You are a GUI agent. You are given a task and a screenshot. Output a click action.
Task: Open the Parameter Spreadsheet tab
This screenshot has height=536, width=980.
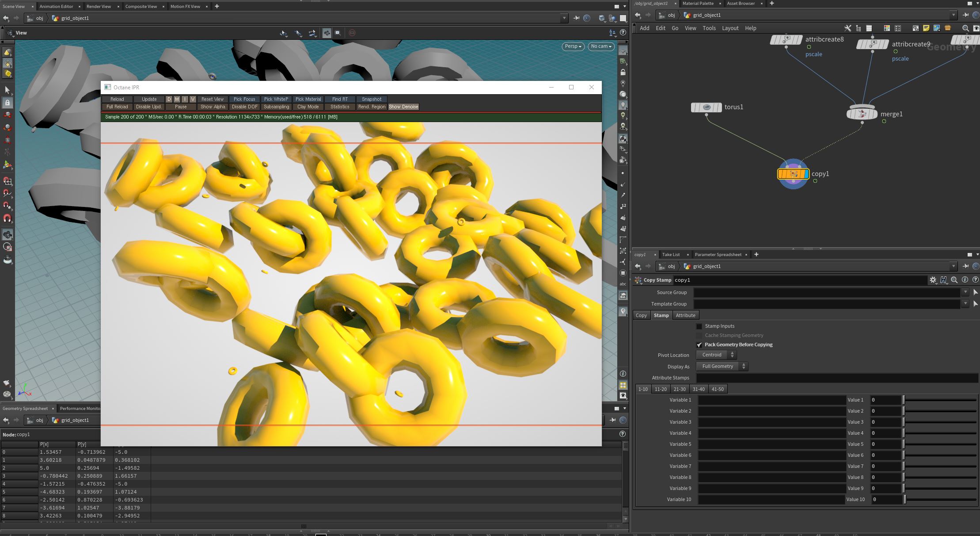tap(718, 254)
